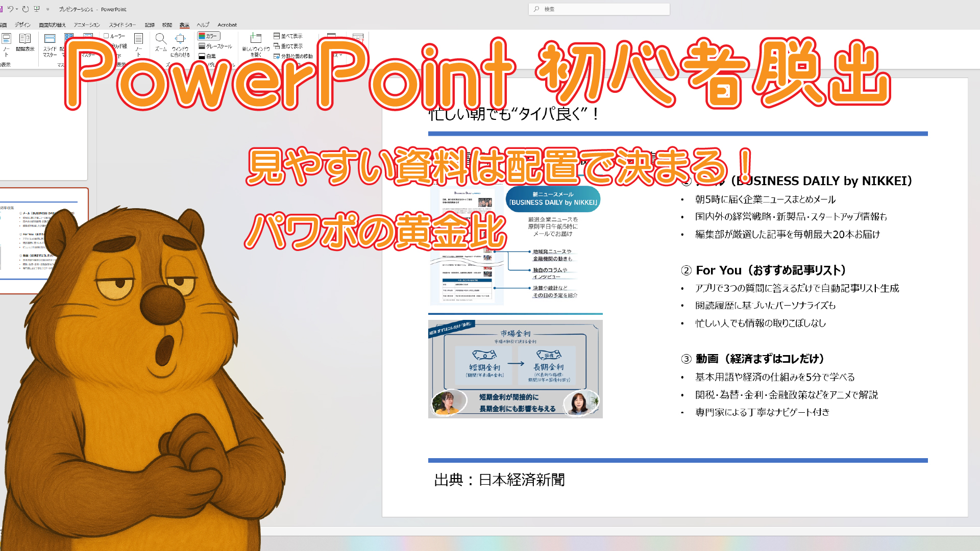The image size is (980, 551).
Task: Click the Repeat/Redo icon
Action: [26, 9]
